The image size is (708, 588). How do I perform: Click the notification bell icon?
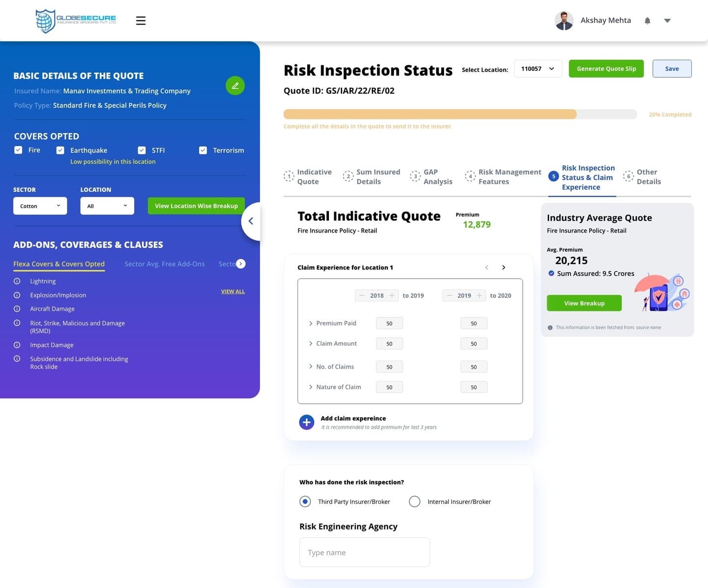[x=648, y=21]
